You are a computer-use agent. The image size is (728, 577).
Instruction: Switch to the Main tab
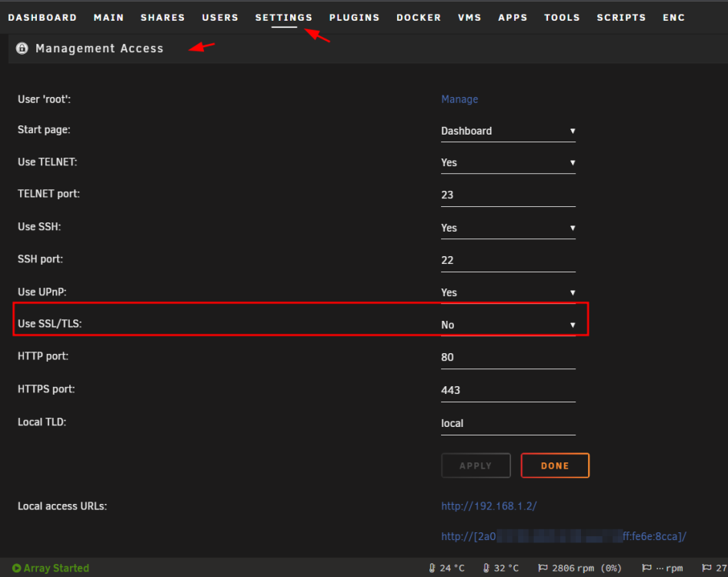click(x=109, y=18)
